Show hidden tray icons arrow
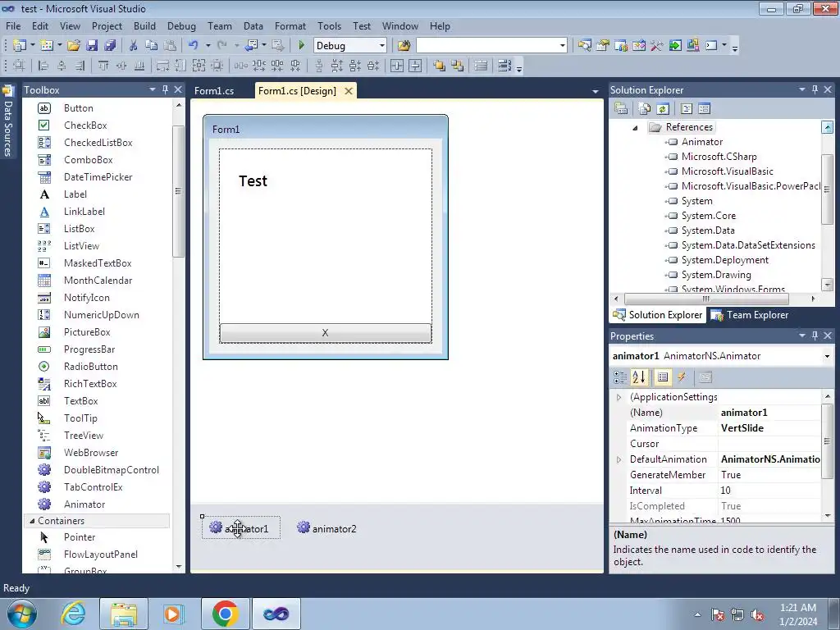Screen dimensions: 840x630 click(x=697, y=614)
